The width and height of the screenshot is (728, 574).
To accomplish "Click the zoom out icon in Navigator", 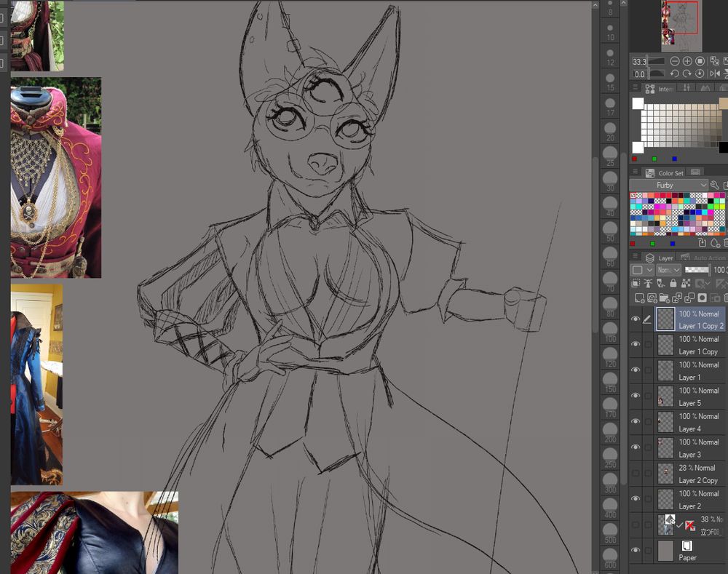I will [x=675, y=61].
